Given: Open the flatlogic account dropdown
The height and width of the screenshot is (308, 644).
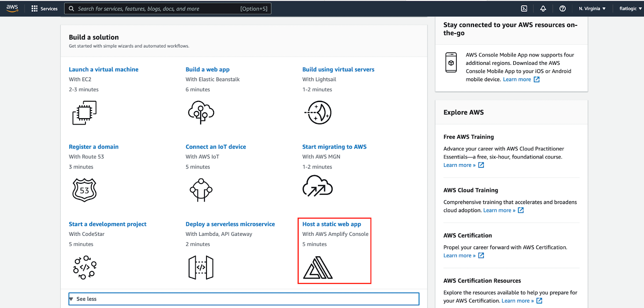Looking at the screenshot, I should point(631,8).
